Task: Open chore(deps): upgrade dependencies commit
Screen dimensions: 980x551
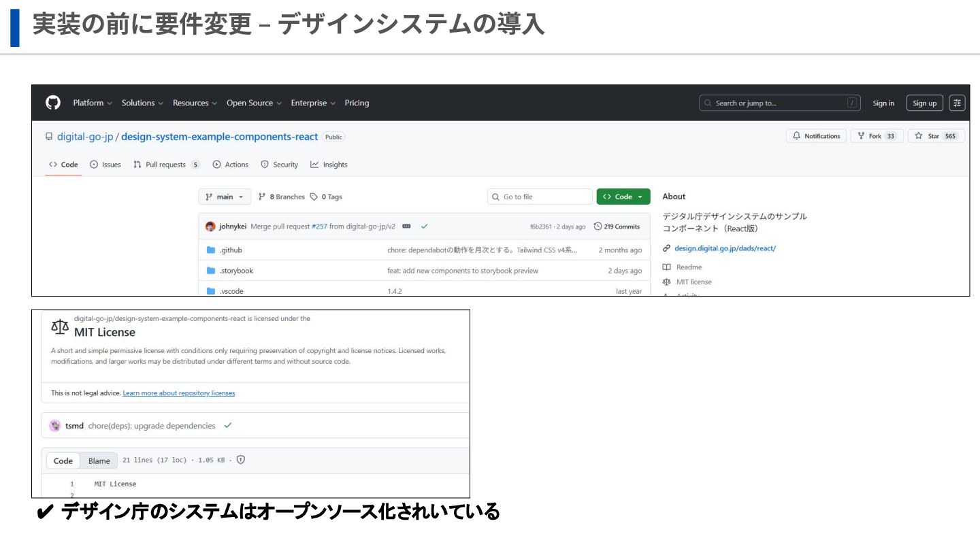Action: (152, 426)
